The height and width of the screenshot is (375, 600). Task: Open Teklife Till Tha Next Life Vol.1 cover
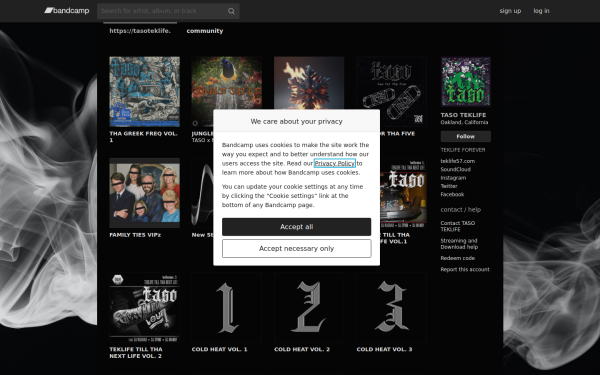403,193
